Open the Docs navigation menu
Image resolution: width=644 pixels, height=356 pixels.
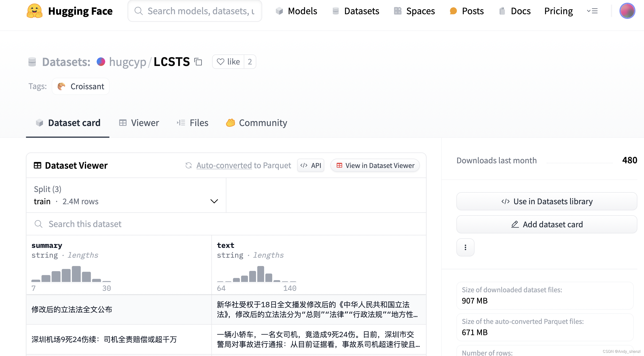[515, 11]
